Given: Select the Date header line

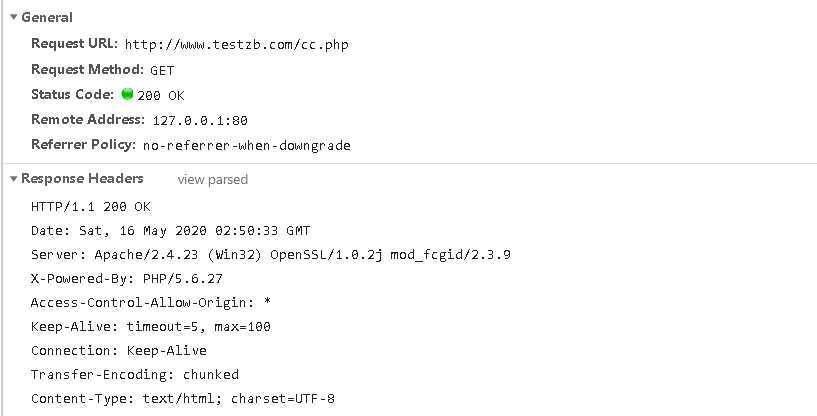Looking at the screenshot, I should coord(171,231).
